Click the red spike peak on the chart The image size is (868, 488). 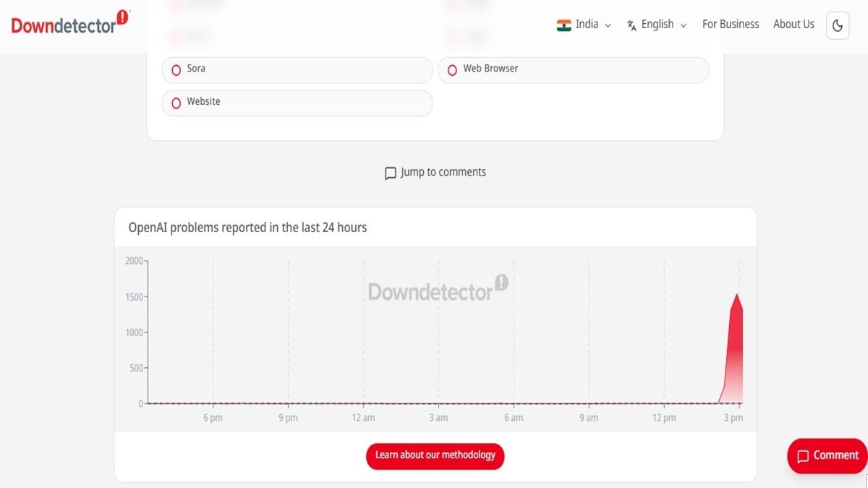(x=736, y=294)
